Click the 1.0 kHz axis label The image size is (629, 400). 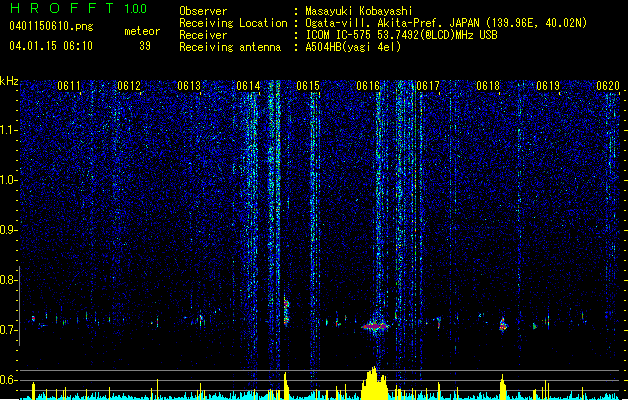tap(8, 180)
